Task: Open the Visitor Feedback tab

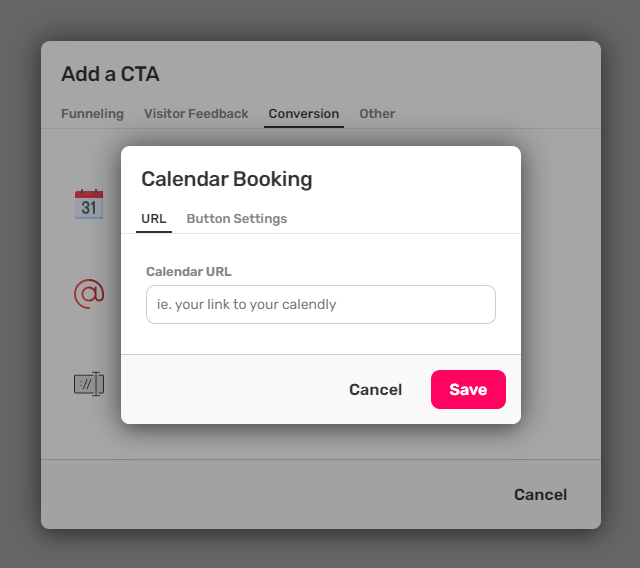Action: click(x=196, y=114)
